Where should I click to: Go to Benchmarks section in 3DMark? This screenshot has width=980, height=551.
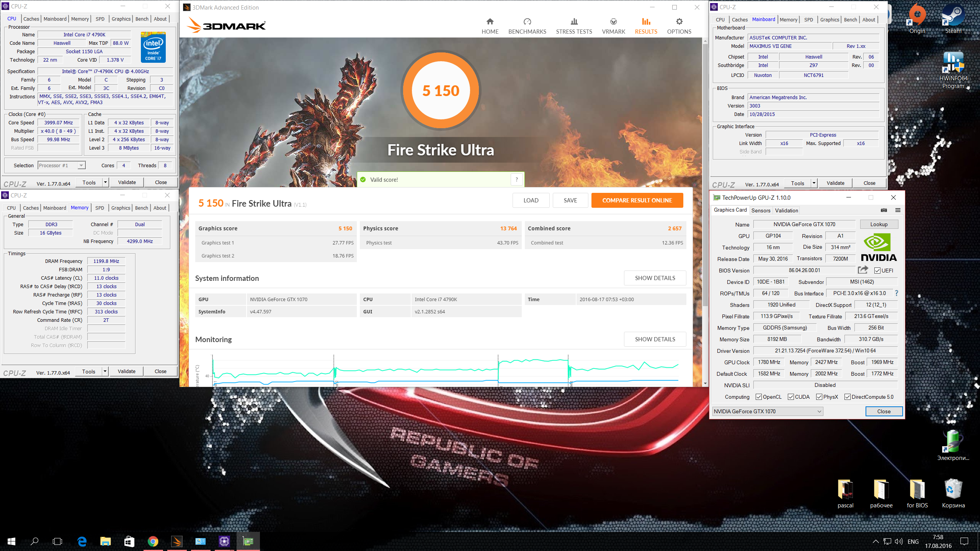tap(527, 26)
